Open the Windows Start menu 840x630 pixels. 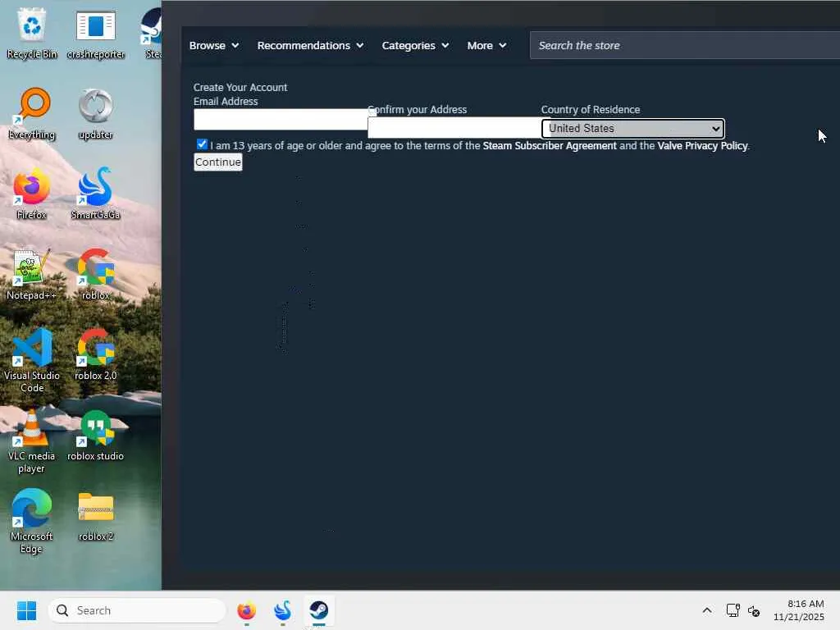[26, 610]
